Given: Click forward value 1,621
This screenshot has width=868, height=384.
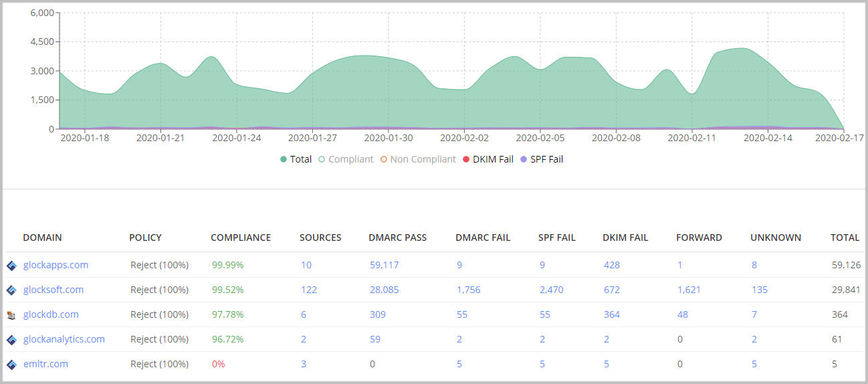Looking at the screenshot, I should (689, 290).
